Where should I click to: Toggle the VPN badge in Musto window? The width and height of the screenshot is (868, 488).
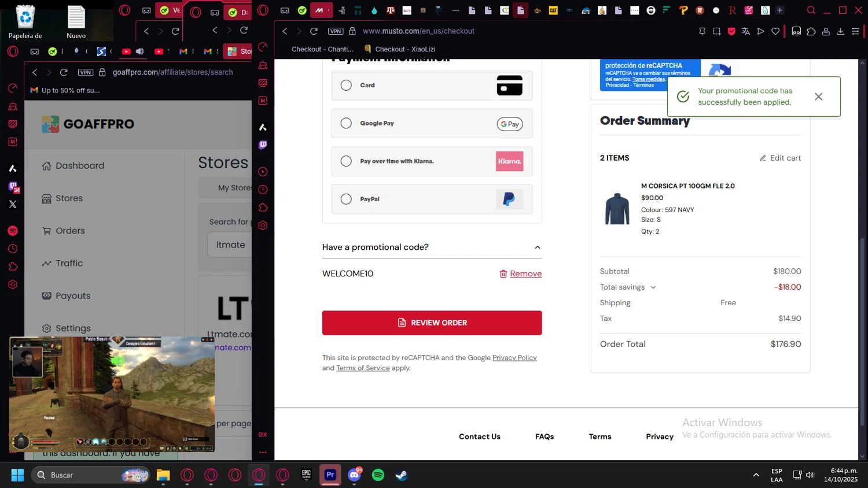pos(336,31)
